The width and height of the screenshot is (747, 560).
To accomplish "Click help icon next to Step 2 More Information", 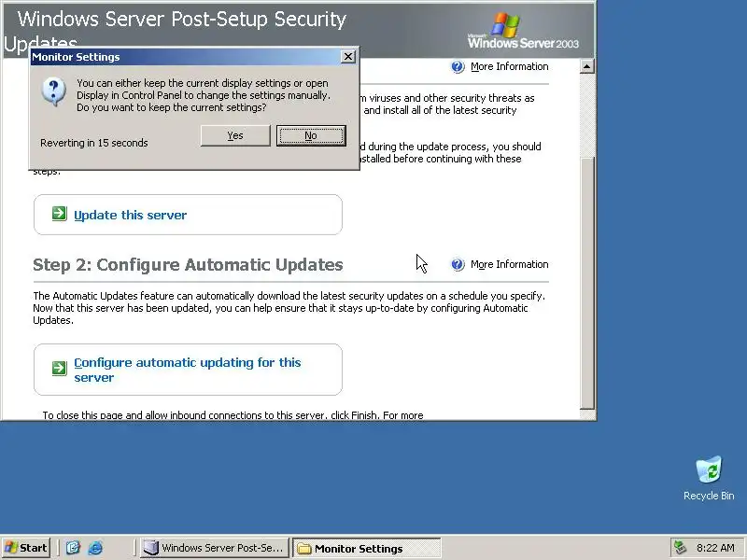I will 458,264.
